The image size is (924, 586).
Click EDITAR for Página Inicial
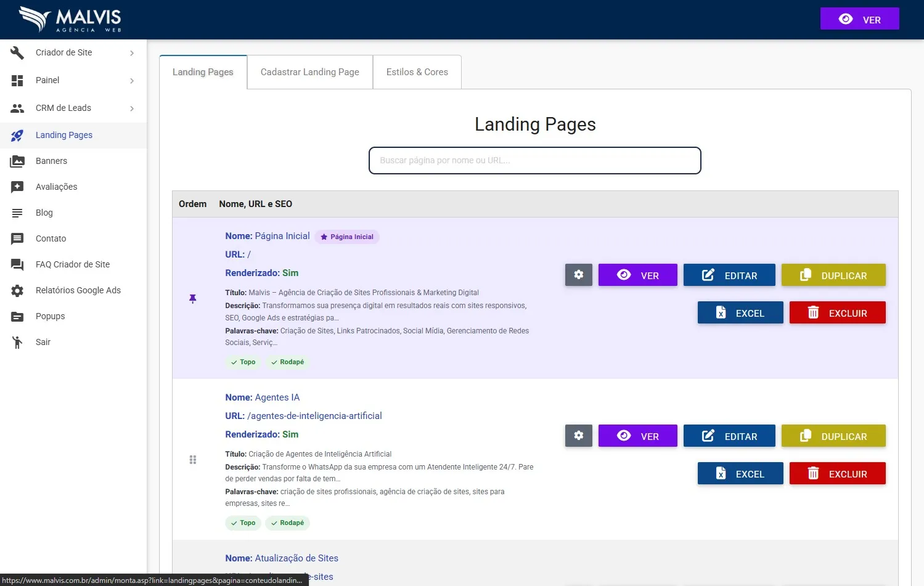(729, 275)
